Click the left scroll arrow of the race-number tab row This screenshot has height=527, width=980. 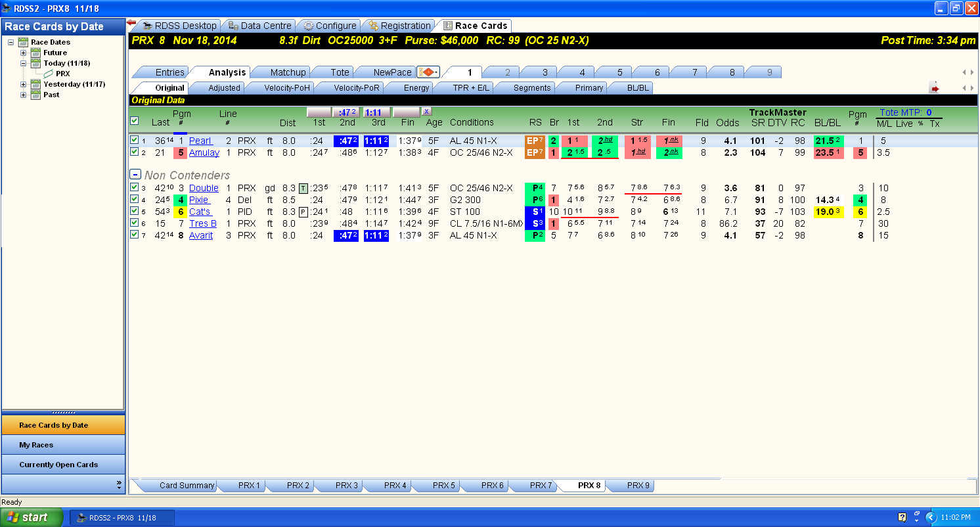tap(964, 72)
